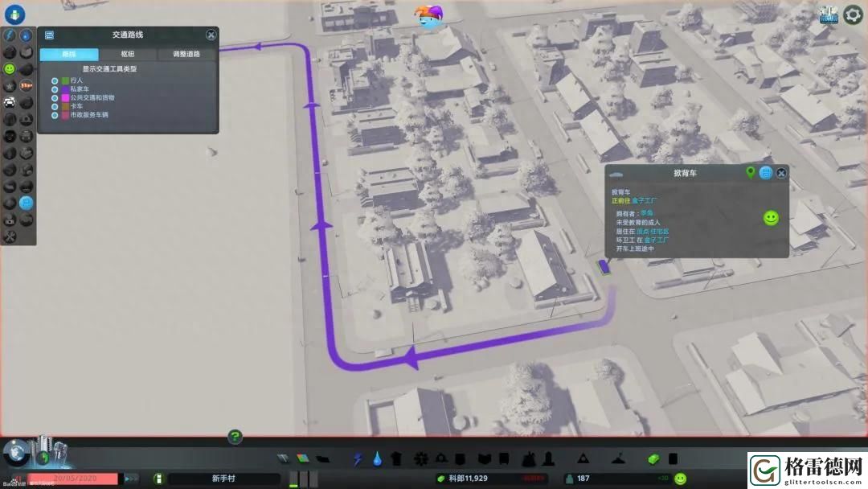This screenshot has height=489, width=868.
Task: Close the 交通路线 panel
Action: [x=211, y=35]
